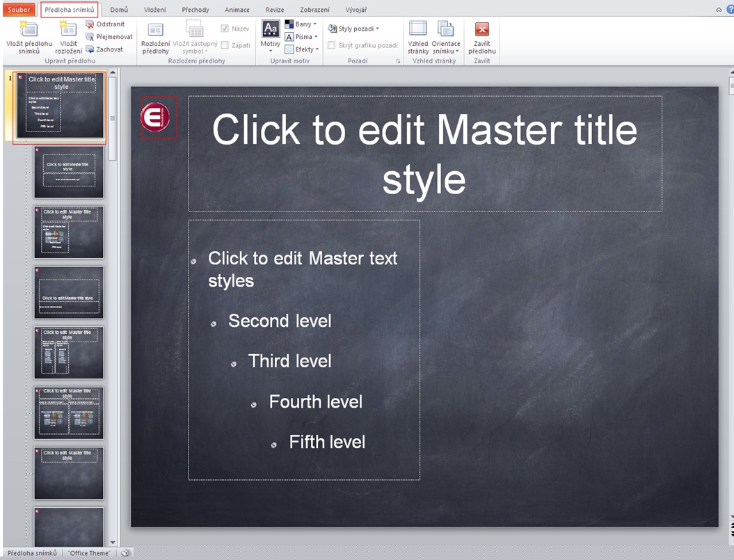Image resolution: width=734 pixels, height=560 pixels.
Task: Toggle the Zápatí checkbox
Action: click(x=225, y=45)
